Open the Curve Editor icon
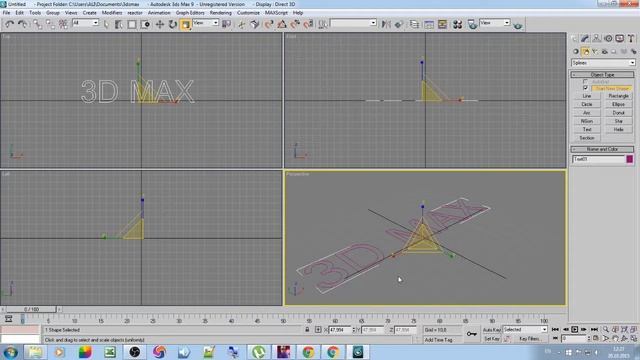Viewport: 640px width, 360px height. pos(429,24)
